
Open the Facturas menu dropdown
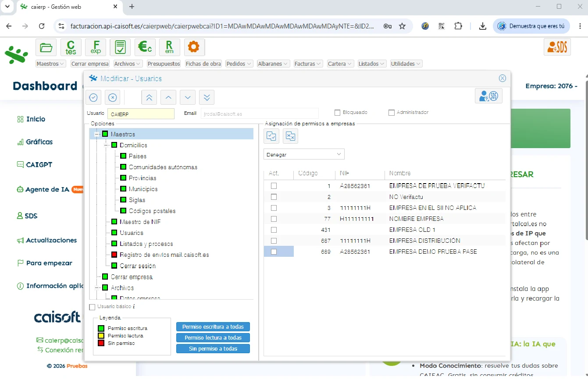click(x=308, y=64)
